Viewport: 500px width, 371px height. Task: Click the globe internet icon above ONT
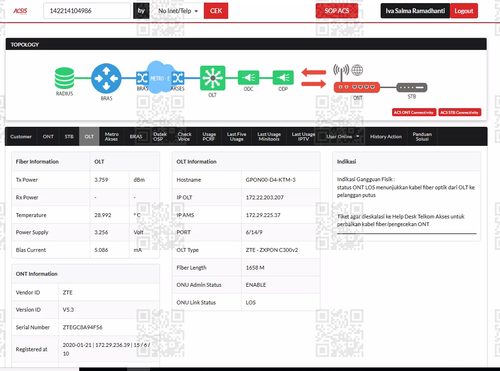pos(357,70)
